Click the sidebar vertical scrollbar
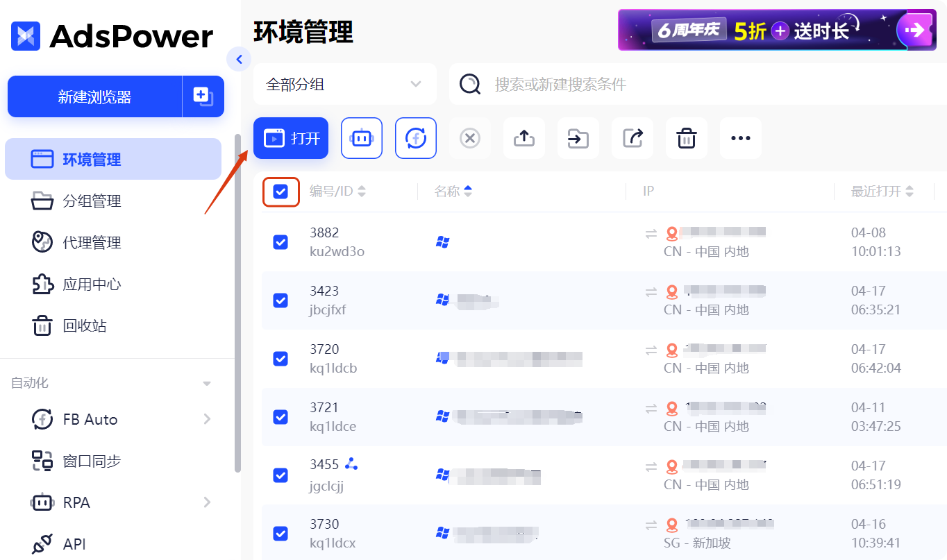947x560 pixels. [238, 303]
